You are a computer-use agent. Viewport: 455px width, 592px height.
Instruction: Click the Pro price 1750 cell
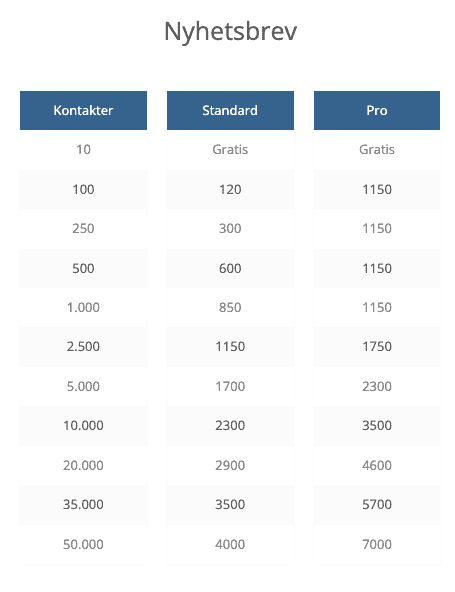pos(376,347)
